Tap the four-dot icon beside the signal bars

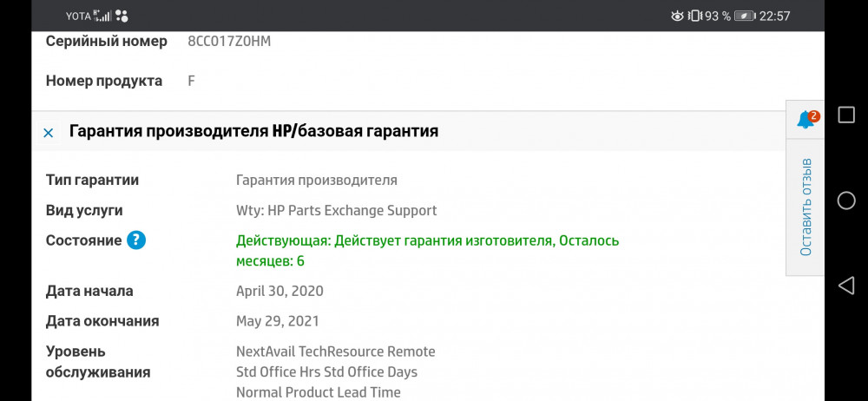point(122,16)
